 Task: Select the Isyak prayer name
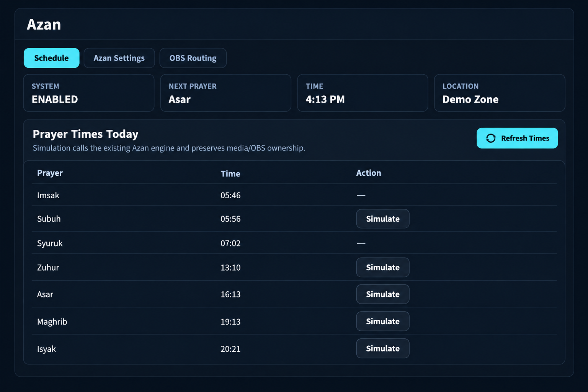tap(46, 349)
